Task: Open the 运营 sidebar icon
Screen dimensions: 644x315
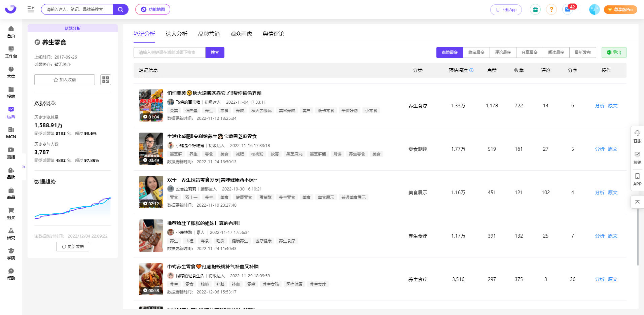Action: click(11, 113)
